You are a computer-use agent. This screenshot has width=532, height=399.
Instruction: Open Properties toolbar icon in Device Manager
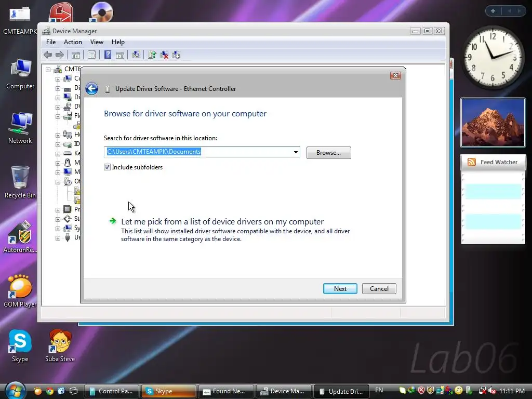[91, 55]
